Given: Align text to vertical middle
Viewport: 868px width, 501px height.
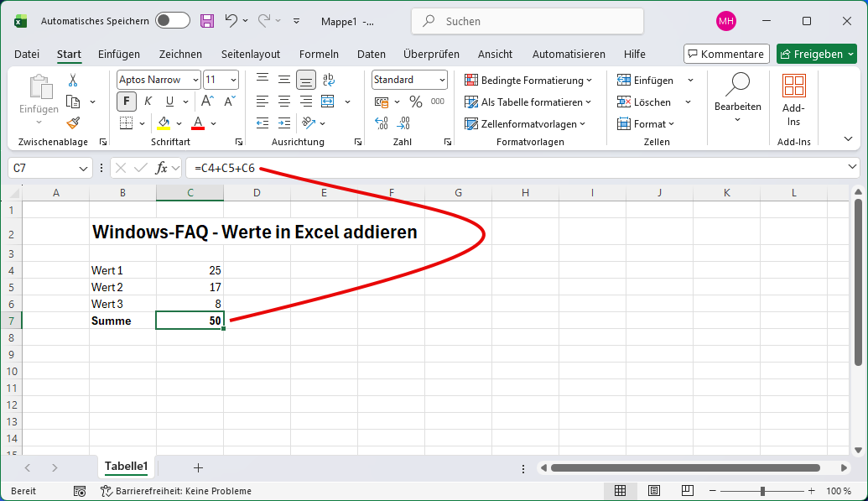Looking at the screenshot, I should [x=284, y=80].
